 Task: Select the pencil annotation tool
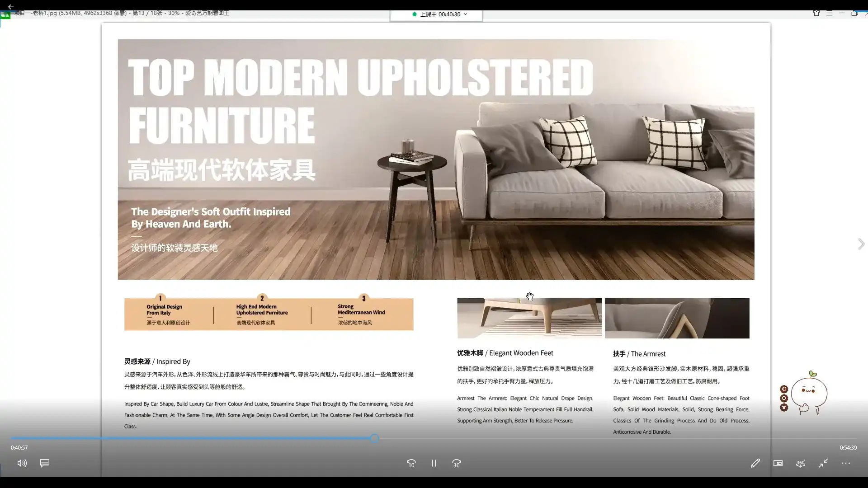(755, 463)
